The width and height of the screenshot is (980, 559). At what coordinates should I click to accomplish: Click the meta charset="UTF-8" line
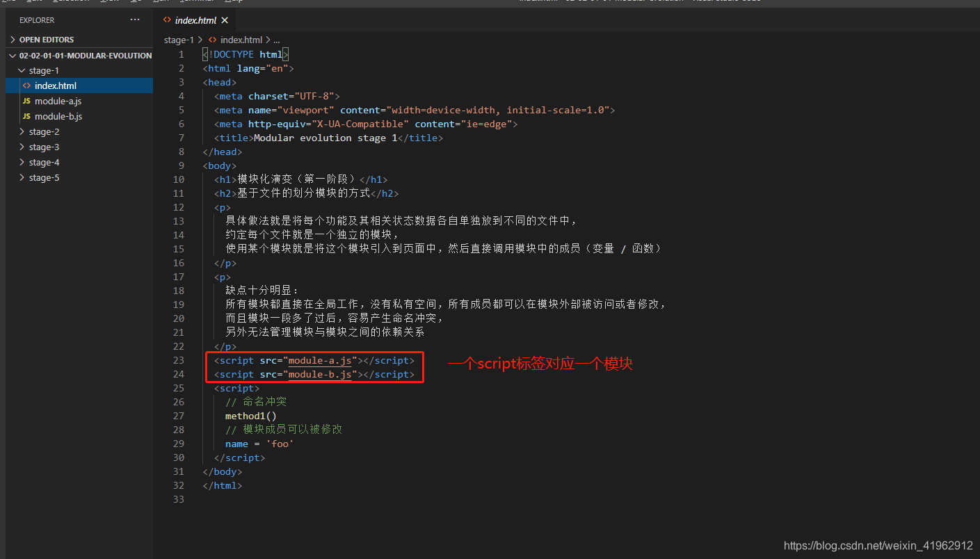(277, 96)
